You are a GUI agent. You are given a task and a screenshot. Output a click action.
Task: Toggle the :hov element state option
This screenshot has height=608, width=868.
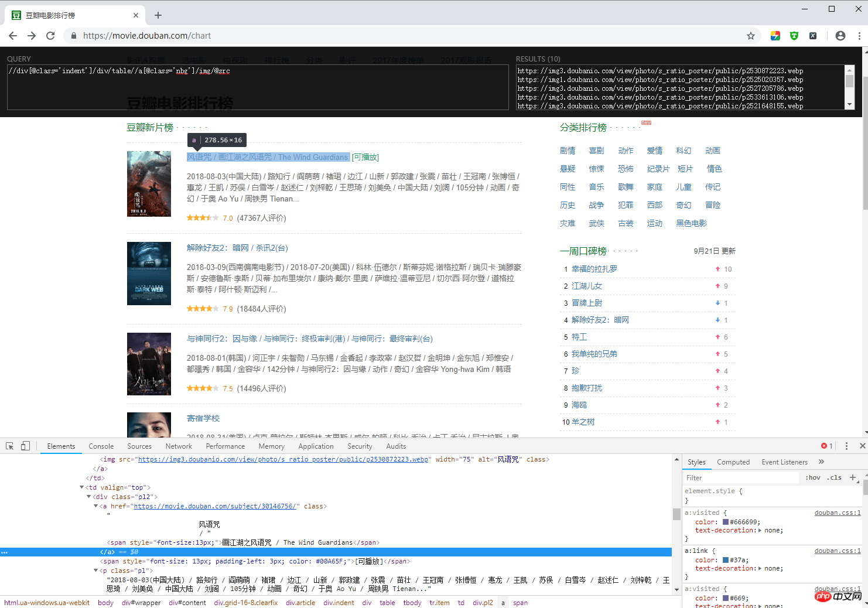tap(813, 478)
